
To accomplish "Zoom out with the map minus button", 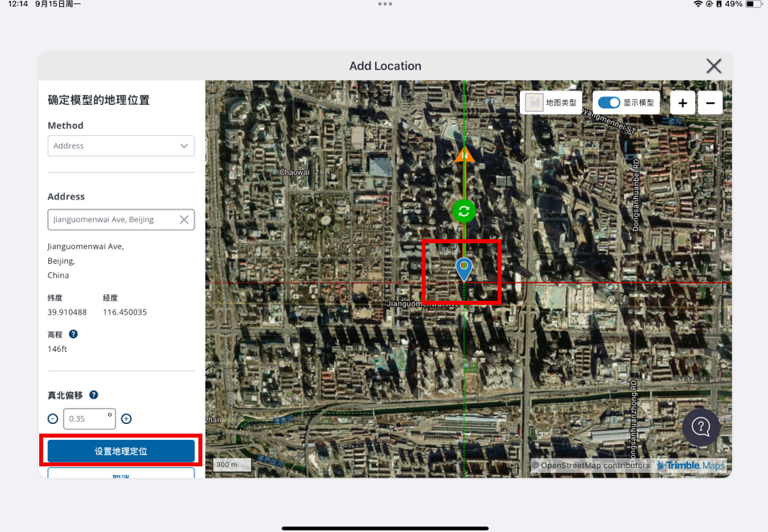I will (x=710, y=103).
